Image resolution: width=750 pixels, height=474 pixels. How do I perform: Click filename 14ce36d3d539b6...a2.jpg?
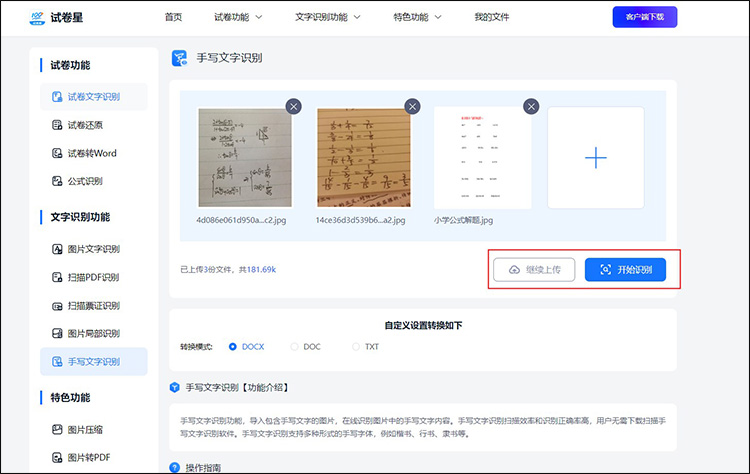click(360, 220)
